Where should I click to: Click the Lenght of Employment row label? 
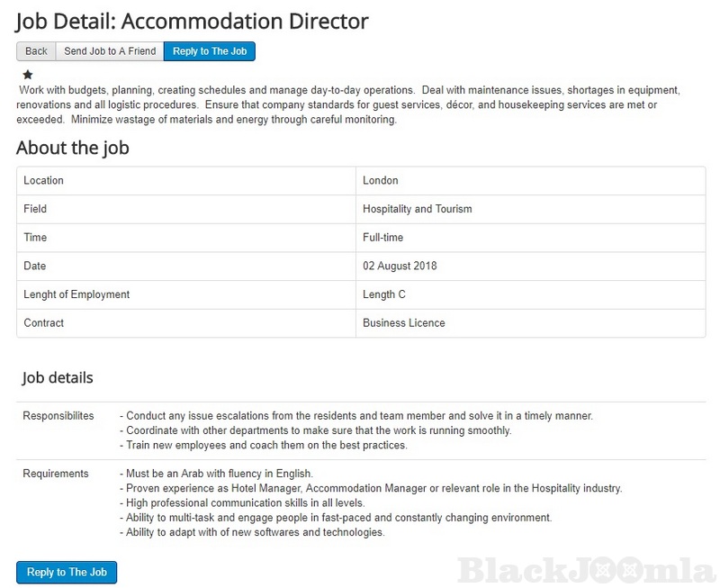point(76,294)
